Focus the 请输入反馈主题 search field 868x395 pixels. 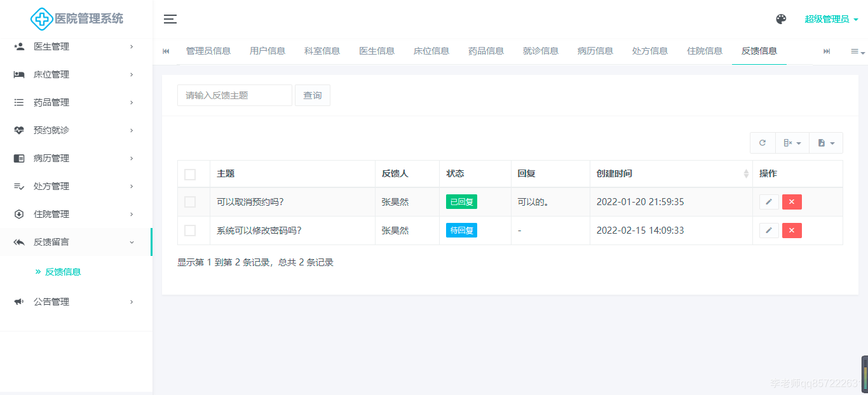234,95
